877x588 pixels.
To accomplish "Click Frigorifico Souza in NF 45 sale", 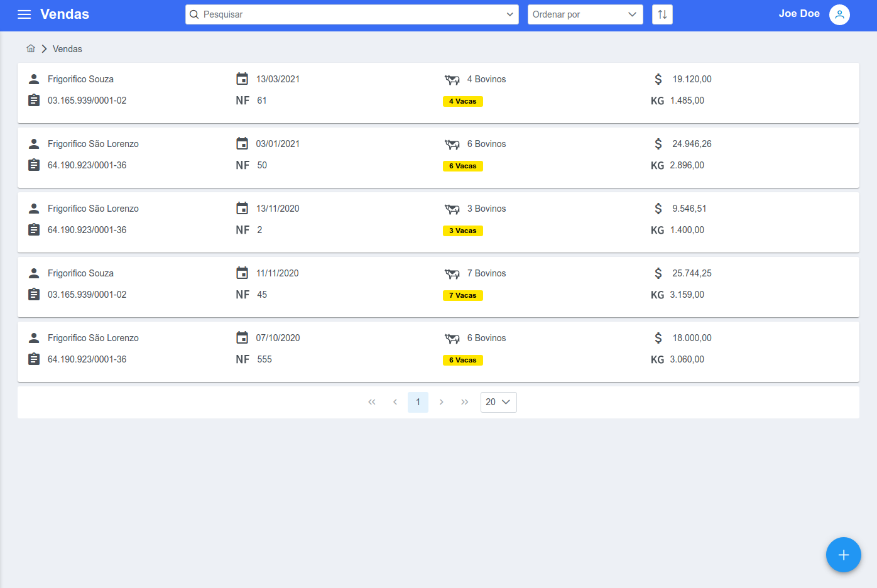I will 80,273.
